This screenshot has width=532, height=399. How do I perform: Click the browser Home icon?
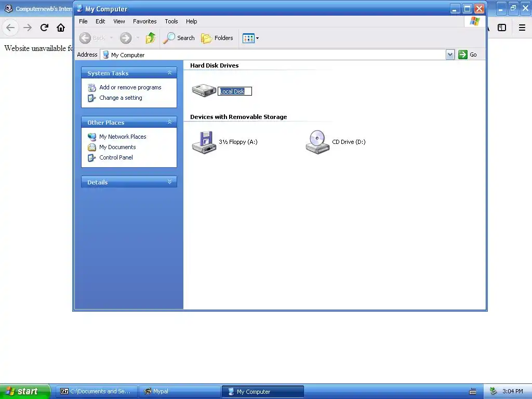point(61,28)
